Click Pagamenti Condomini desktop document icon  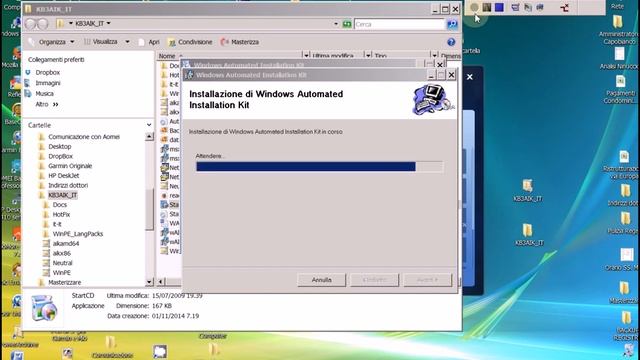(x=620, y=82)
